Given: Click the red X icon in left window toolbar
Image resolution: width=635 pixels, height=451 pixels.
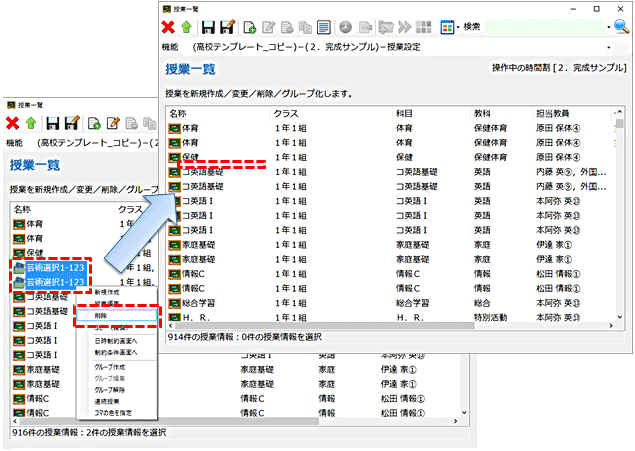Looking at the screenshot, I should (12, 123).
